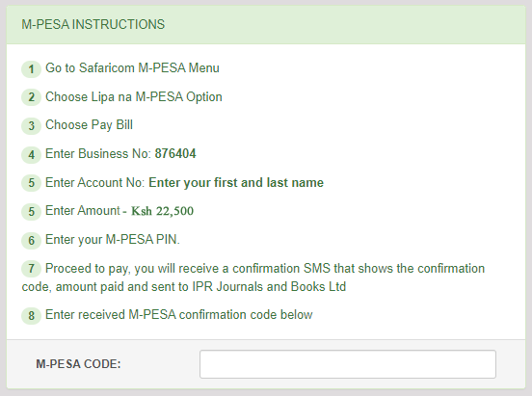Click 'Enter your M-PESA PIN' text
This screenshot has height=396, width=532.
coord(113,240)
